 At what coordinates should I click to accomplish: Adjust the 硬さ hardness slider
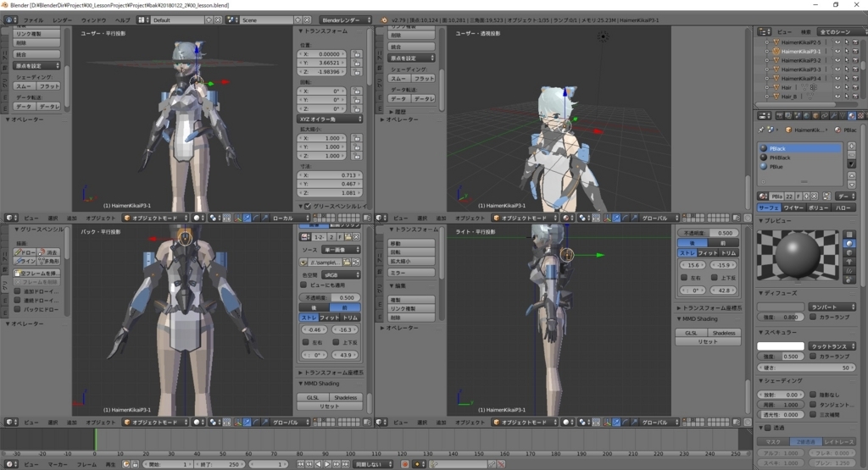(x=807, y=368)
